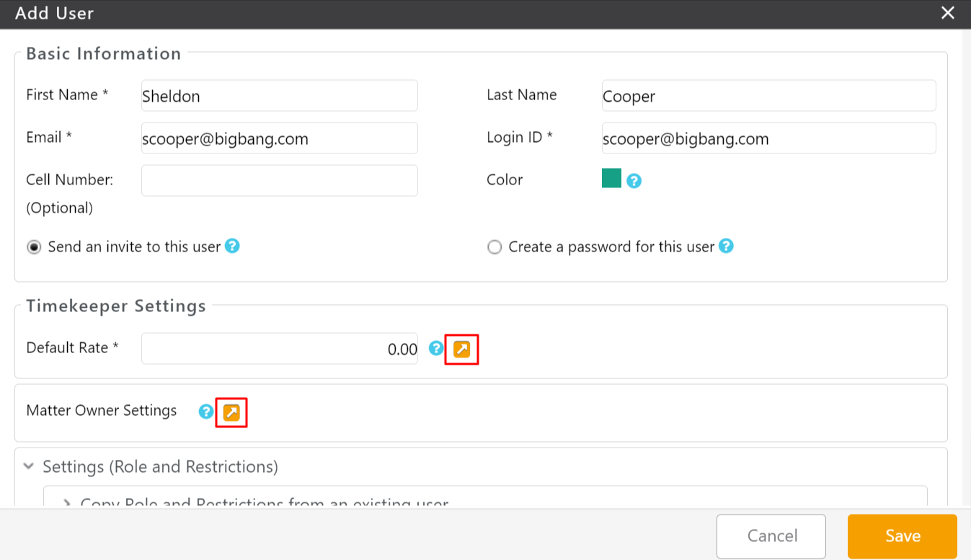The image size is (971, 560).
Task: Show help next to Color swatch
Action: point(634,181)
